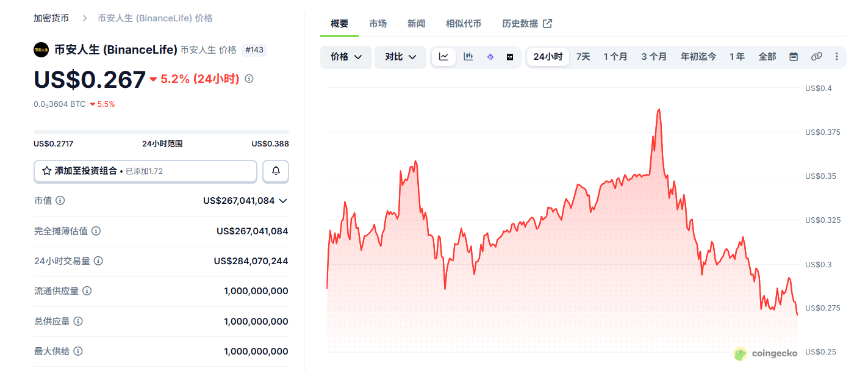Screen dimensions: 868x371
Task: Click the US$0.2717 range low value
Action: [x=53, y=144]
